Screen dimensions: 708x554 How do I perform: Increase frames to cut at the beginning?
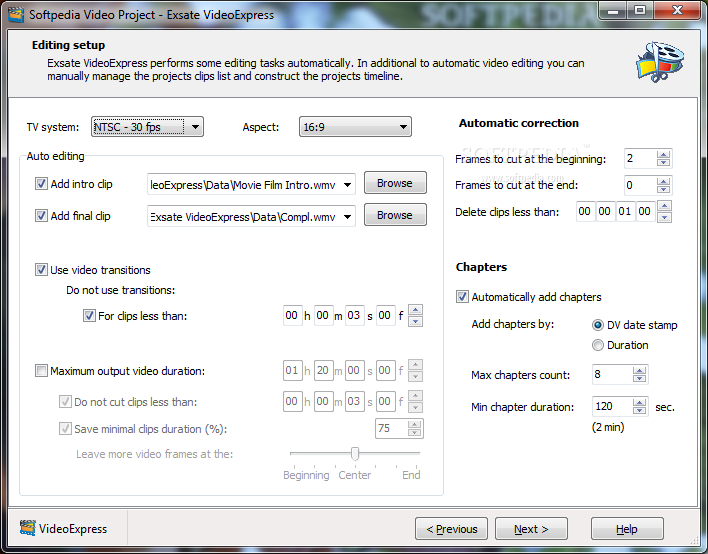(x=663, y=155)
